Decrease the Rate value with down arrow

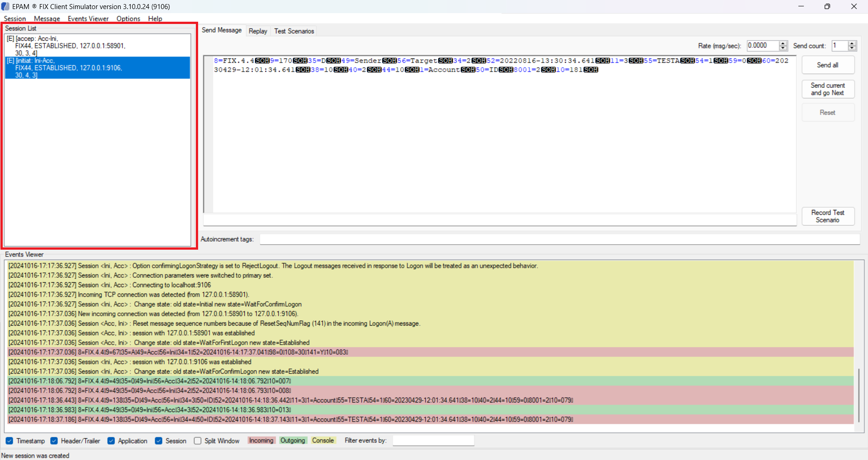click(783, 48)
